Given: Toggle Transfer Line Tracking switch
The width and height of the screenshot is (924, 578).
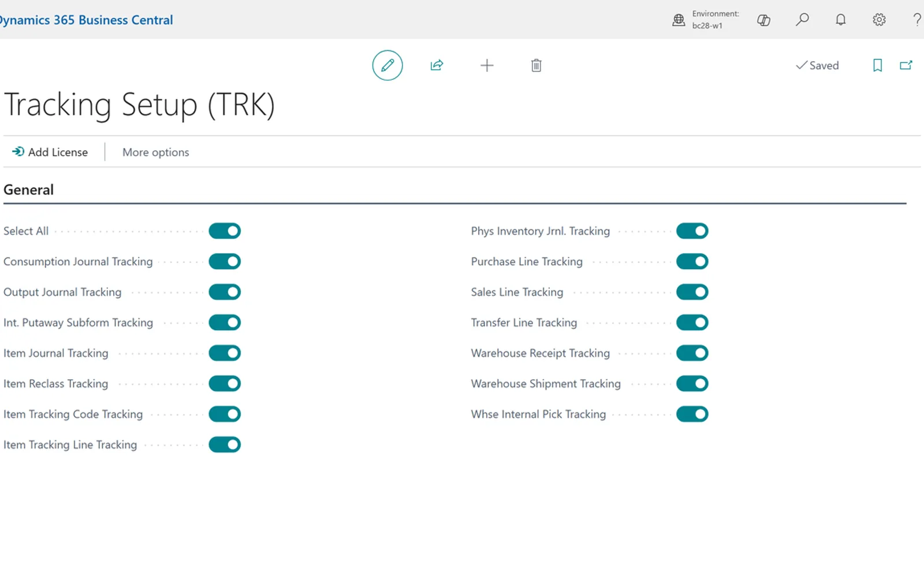Looking at the screenshot, I should pyautogui.click(x=692, y=323).
